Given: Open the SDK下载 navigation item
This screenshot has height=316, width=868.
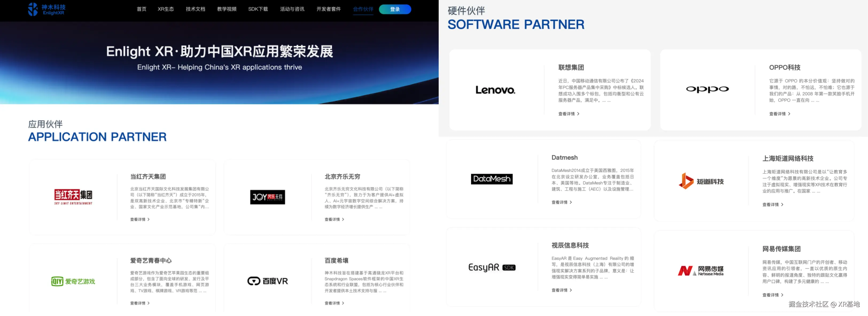Looking at the screenshot, I should tap(258, 9).
